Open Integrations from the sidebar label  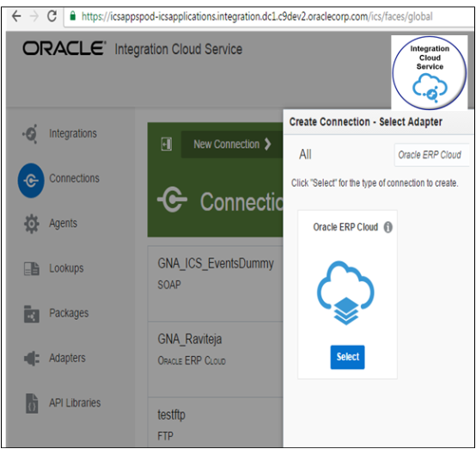(x=73, y=133)
